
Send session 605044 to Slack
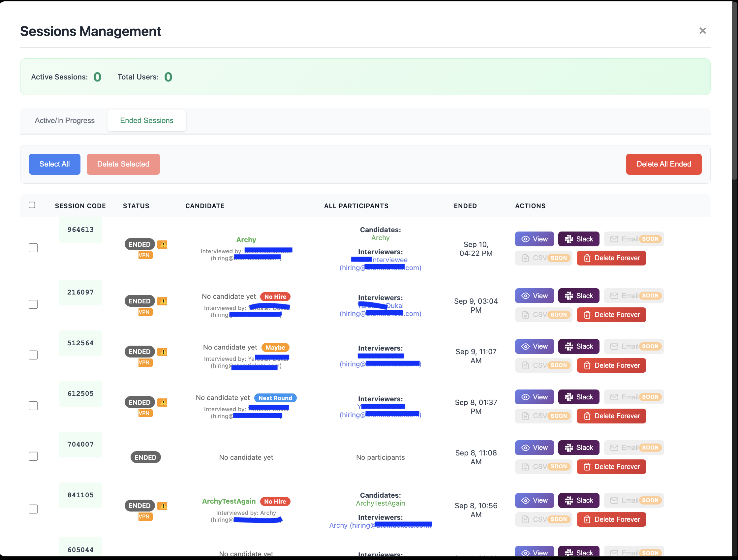(x=578, y=552)
